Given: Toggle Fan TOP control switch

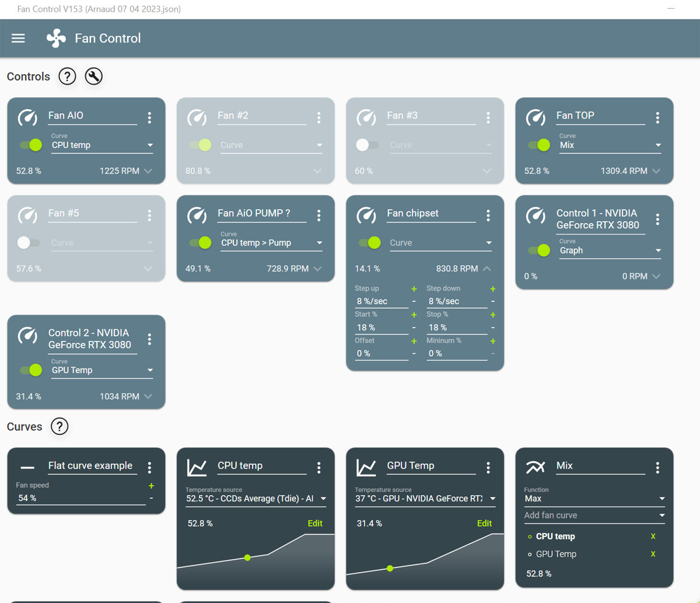Looking at the screenshot, I should (539, 145).
